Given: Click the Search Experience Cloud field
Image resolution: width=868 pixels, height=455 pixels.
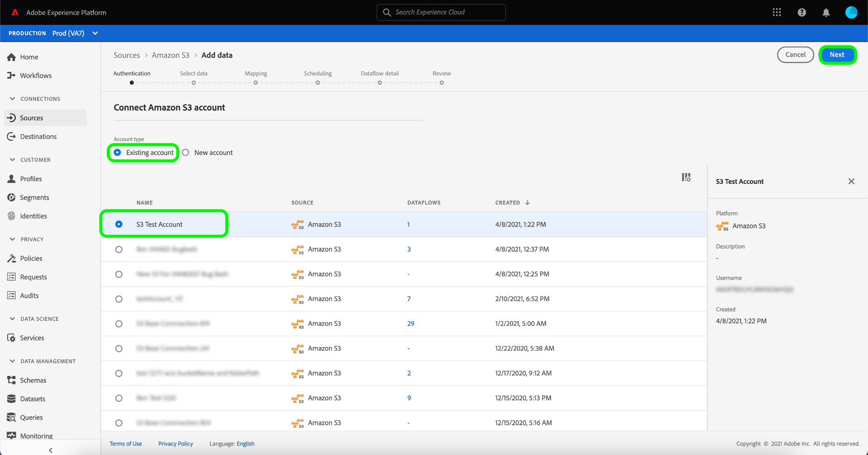Looking at the screenshot, I should (x=441, y=12).
